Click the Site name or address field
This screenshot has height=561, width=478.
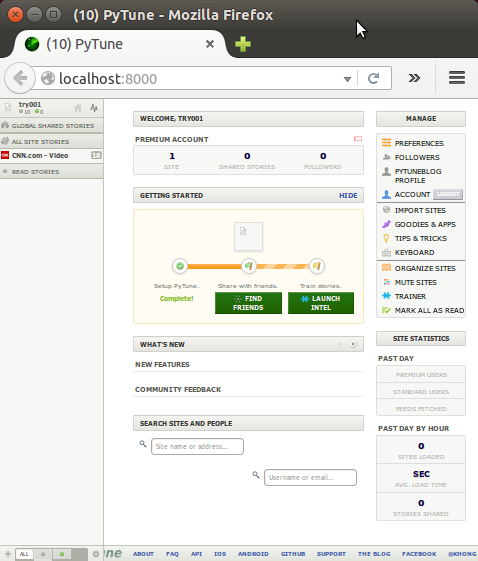click(197, 447)
